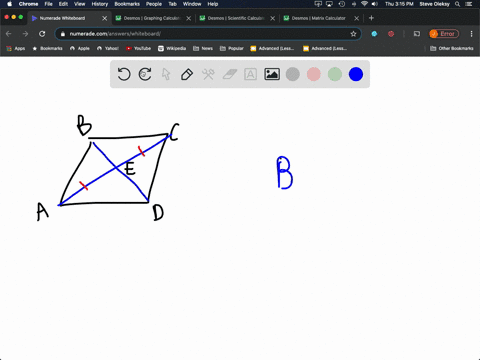Switch to Desmos Graphing Calculator tab
Screen dimensions: 480x360
tap(152, 18)
